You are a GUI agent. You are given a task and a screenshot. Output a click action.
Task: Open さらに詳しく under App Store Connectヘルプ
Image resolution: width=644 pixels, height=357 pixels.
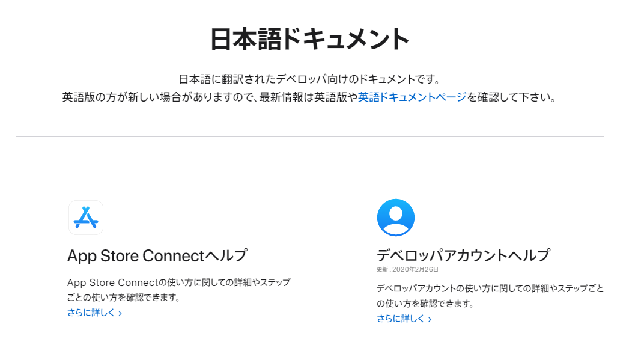[91, 313]
